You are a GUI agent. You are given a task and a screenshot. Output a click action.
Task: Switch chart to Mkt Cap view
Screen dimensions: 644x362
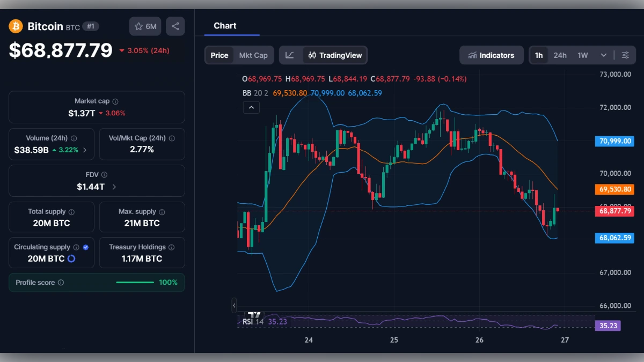[x=253, y=55]
